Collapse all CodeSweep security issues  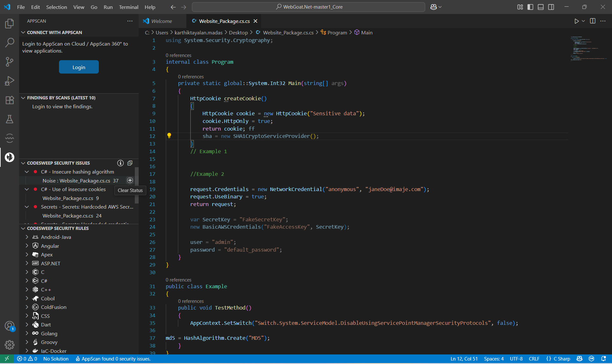tap(130, 163)
